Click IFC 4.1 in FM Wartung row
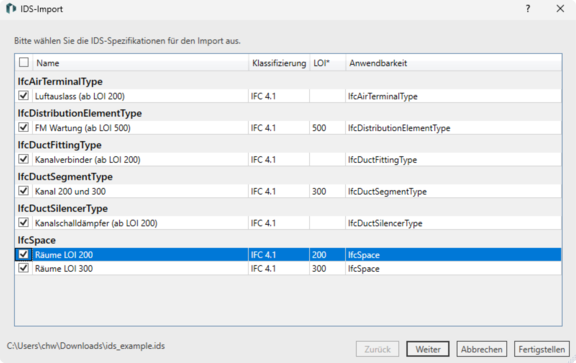 263,128
